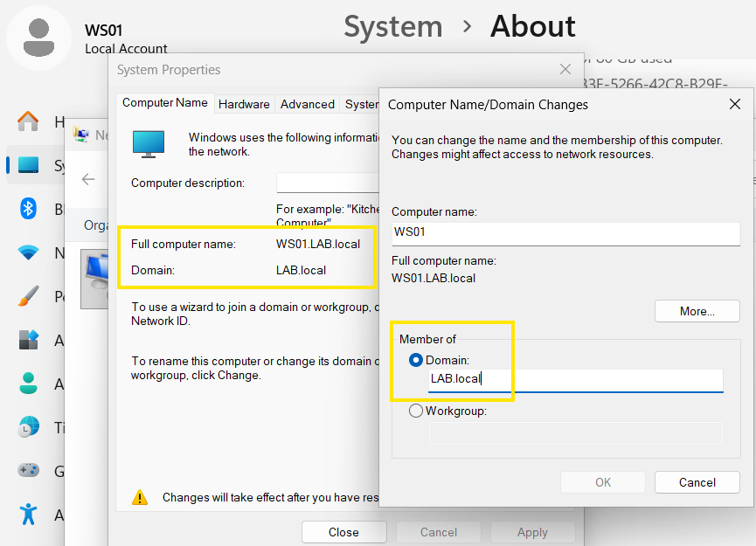
Task: Click the 'WS01.LAB.local' value in System Properties
Action: [x=318, y=245]
